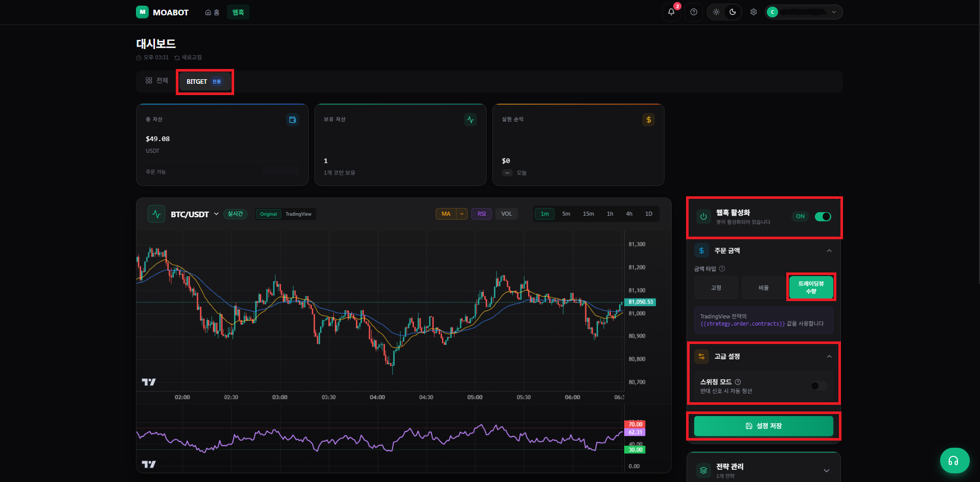980x482 pixels.
Task: Click the strategy.order.contracts code text
Action: [742, 324]
